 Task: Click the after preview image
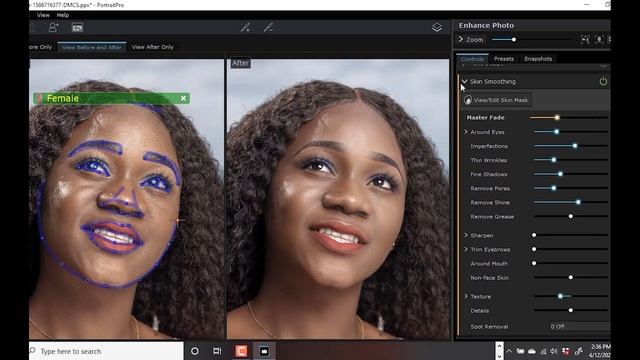click(x=338, y=199)
